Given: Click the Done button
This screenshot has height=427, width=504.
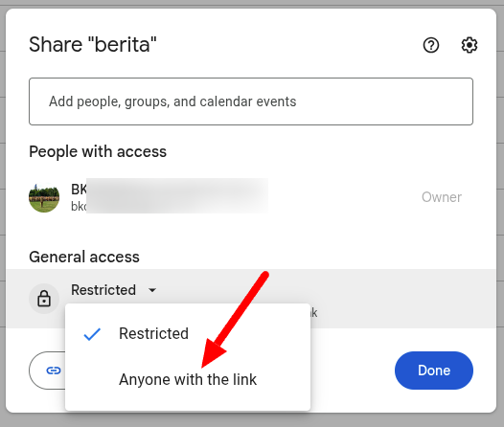Looking at the screenshot, I should coord(434,371).
